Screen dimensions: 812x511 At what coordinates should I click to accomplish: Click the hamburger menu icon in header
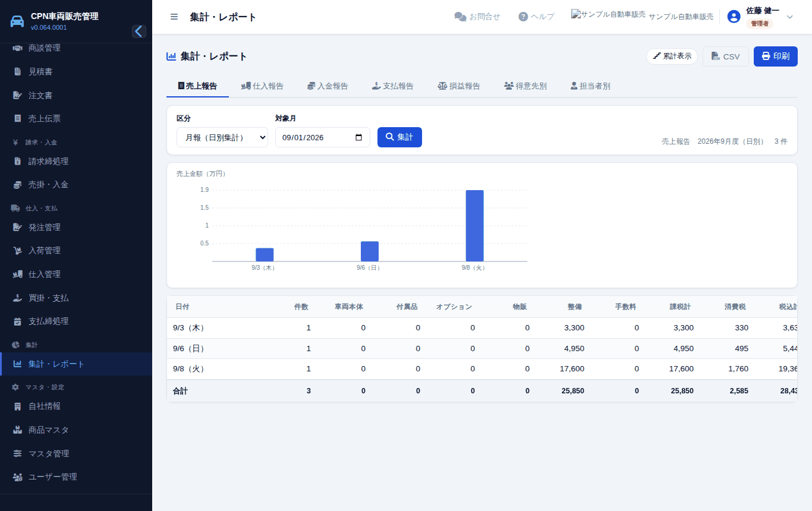pos(174,17)
